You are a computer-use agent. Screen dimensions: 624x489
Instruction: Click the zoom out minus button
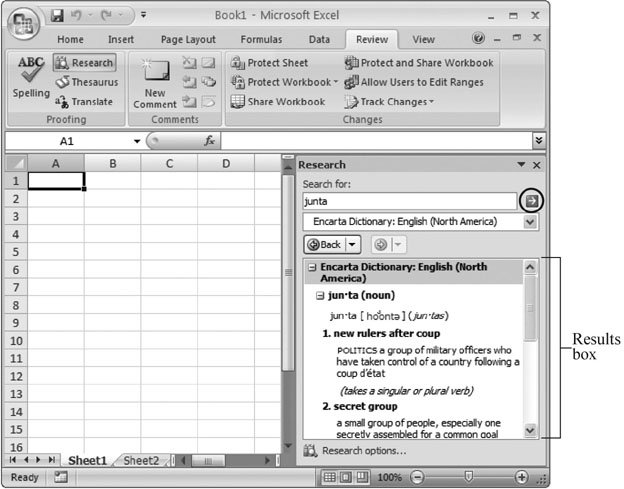417,477
